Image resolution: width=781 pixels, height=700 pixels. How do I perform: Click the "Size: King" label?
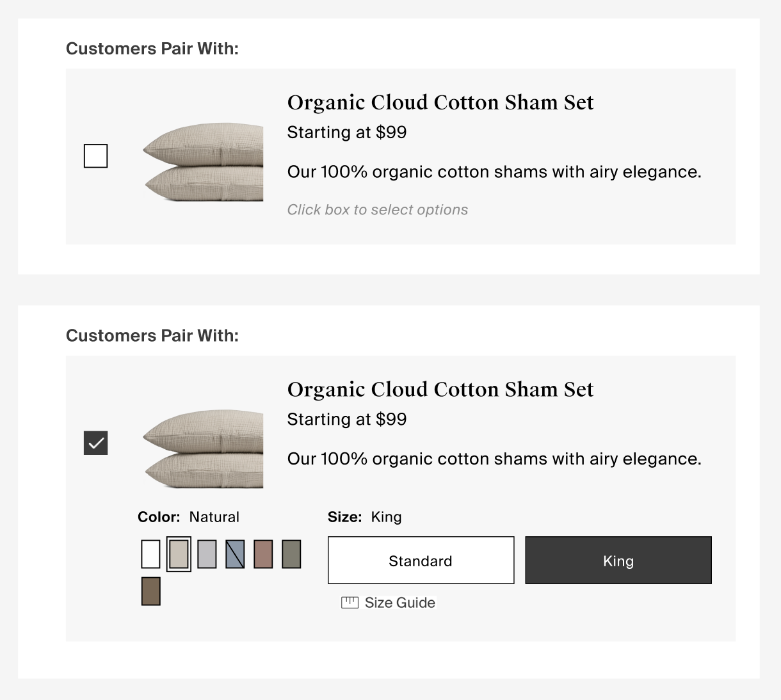(x=365, y=517)
